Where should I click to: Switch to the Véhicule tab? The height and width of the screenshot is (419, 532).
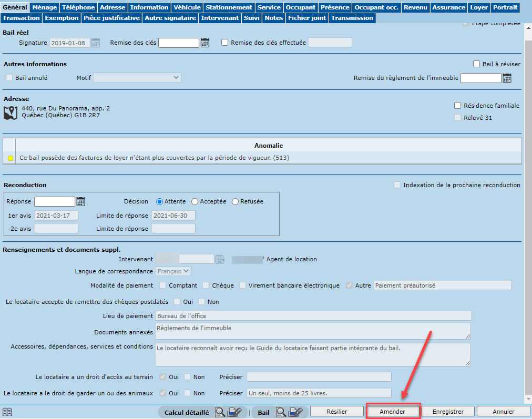tap(187, 7)
